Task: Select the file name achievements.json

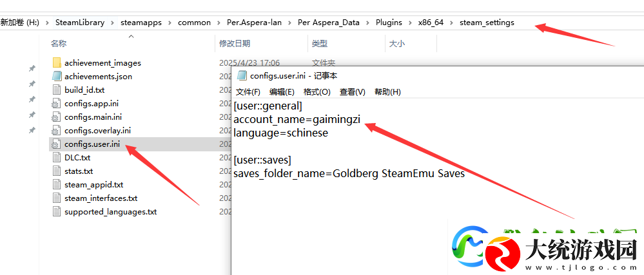Action: (x=98, y=77)
